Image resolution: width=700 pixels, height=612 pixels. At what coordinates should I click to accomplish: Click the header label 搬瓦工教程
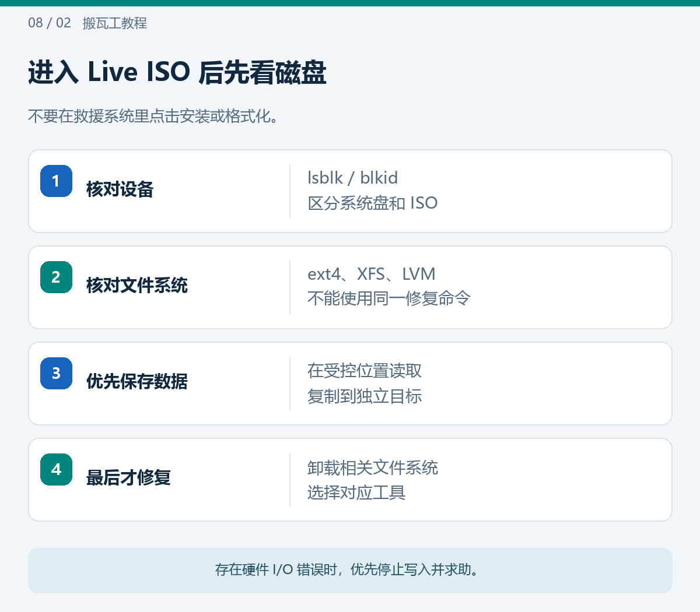(115, 23)
